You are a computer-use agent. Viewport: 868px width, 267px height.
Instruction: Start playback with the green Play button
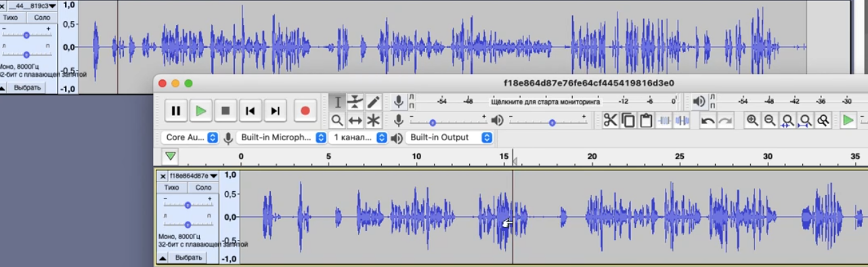(200, 110)
